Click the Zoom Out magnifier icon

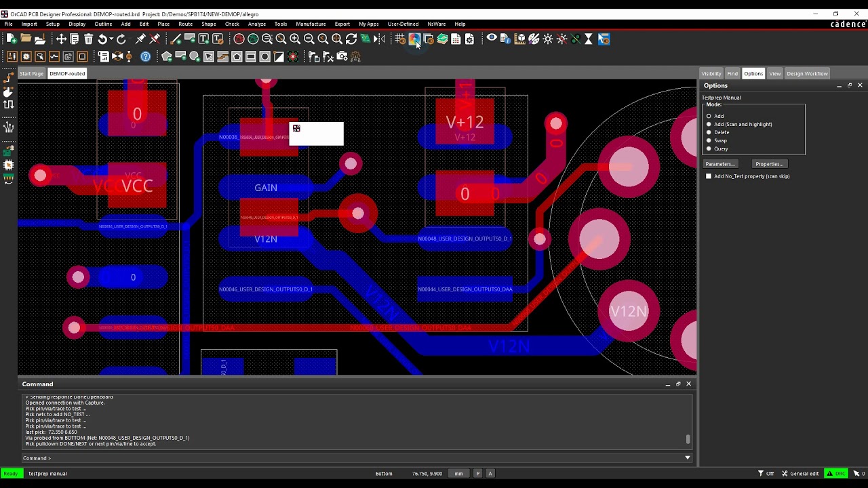coord(309,39)
